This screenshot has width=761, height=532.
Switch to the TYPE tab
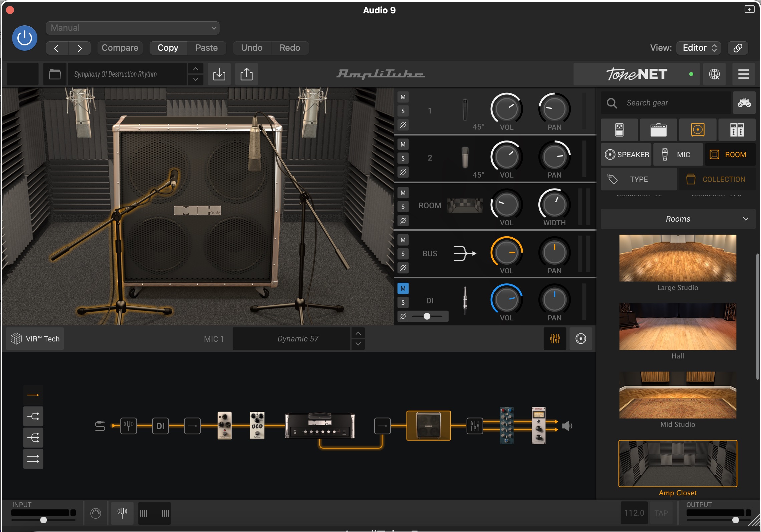[x=639, y=179]
